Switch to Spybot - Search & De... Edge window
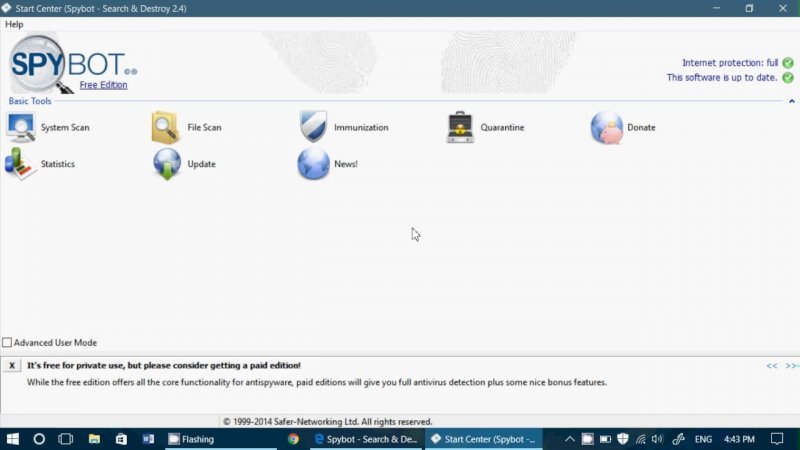Image resolution: width=800 pixels, height=450 pixels. point(366,439)
